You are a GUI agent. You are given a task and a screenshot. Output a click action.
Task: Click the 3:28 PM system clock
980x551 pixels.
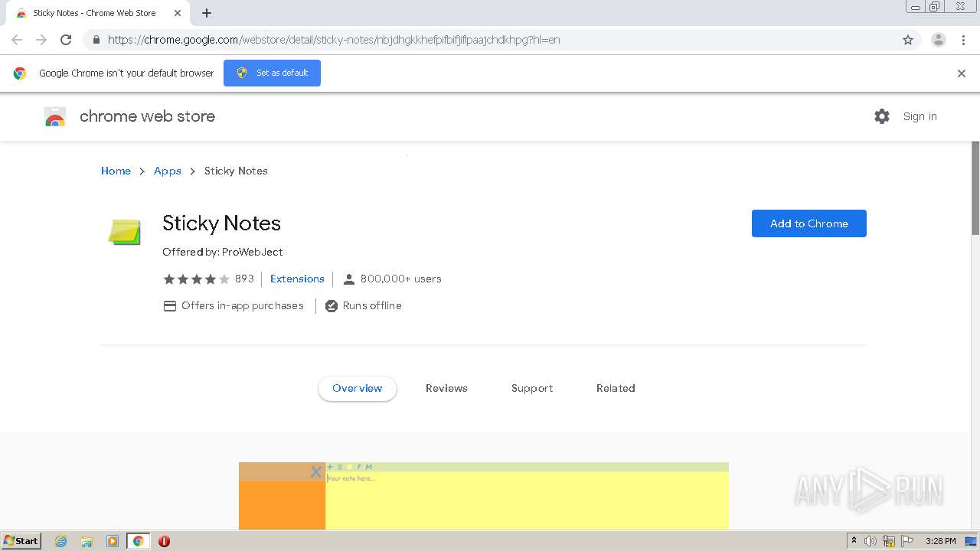coord(940,541)
